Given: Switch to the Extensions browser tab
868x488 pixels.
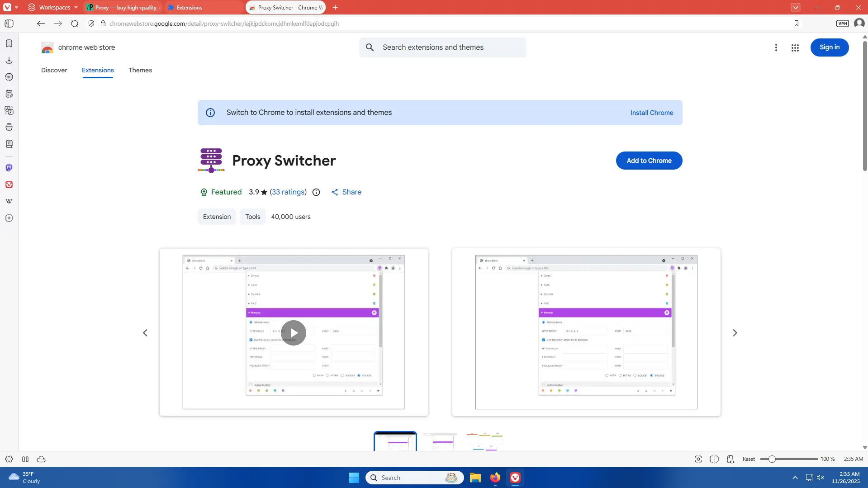Looking at the screenshot, I should tap(204, 7).
